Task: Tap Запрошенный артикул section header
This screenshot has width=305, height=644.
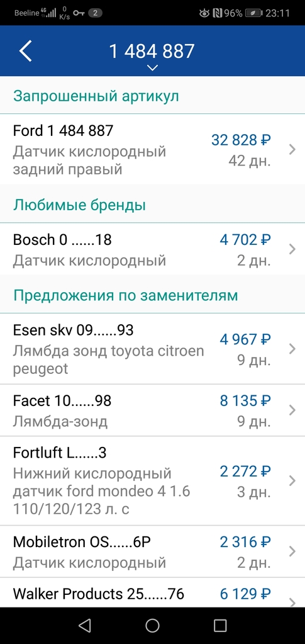Action: [96, 96]
